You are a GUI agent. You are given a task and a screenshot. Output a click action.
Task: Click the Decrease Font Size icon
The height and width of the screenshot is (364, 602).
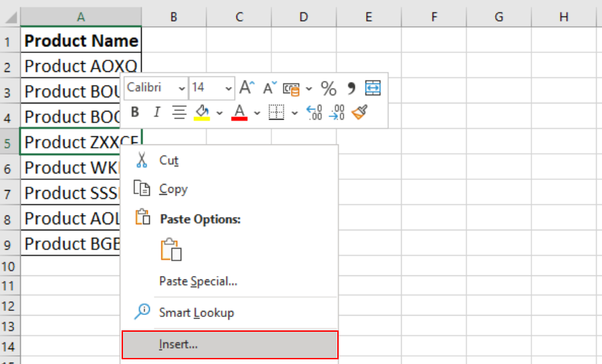click(x=270, y=88)
